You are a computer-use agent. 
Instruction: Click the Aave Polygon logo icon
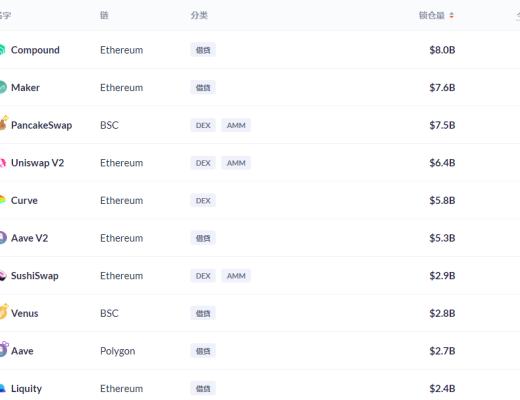[4, 349]
